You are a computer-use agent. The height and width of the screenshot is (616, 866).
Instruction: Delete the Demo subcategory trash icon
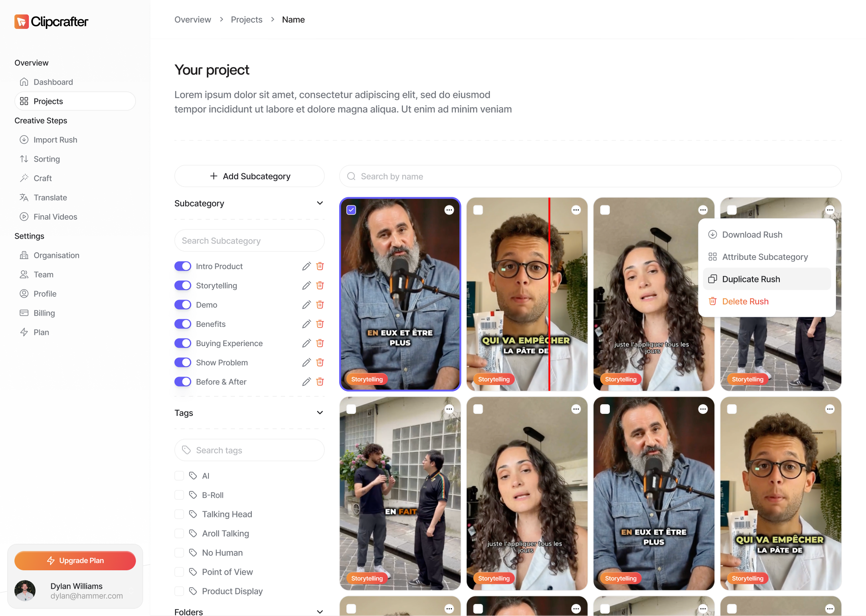(320, 305)
